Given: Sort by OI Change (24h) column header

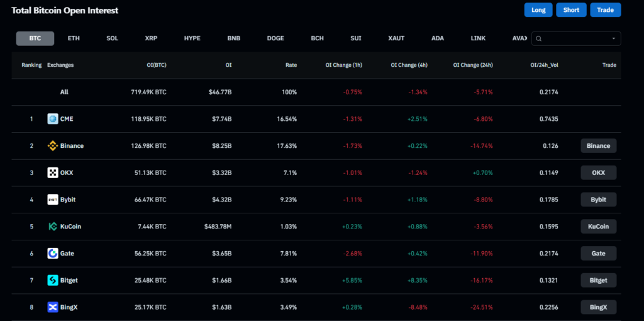Looking at the screenshot, I should tap(472, 65).
